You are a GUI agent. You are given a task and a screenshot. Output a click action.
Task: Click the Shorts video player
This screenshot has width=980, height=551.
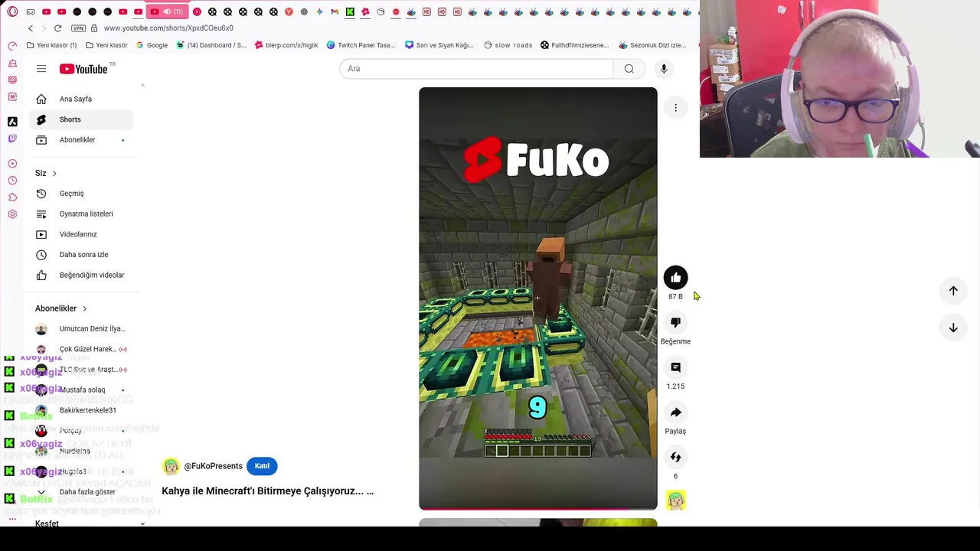(x=537, y=298)
